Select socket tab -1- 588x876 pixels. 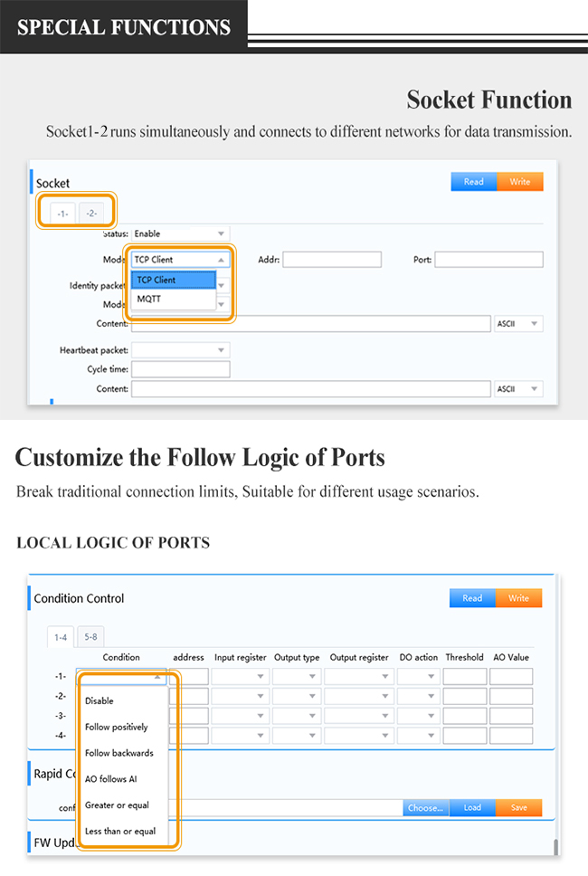coord(62,214)
